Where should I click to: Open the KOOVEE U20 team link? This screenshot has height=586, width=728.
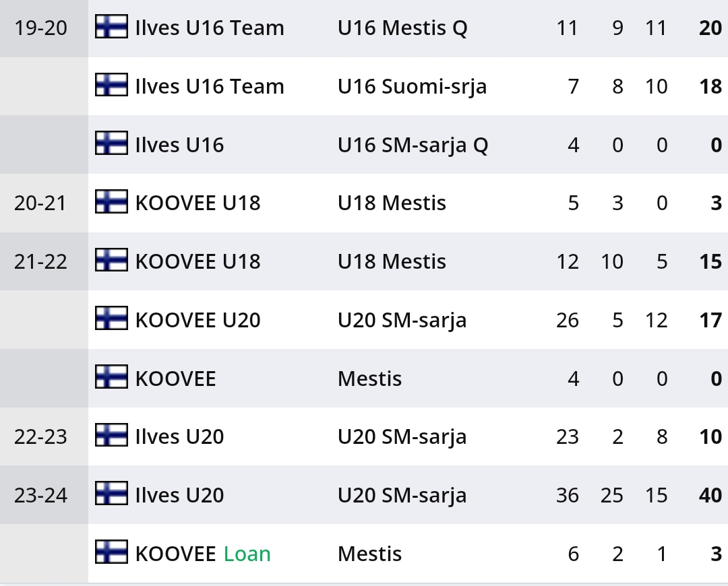tap(198, 320)
